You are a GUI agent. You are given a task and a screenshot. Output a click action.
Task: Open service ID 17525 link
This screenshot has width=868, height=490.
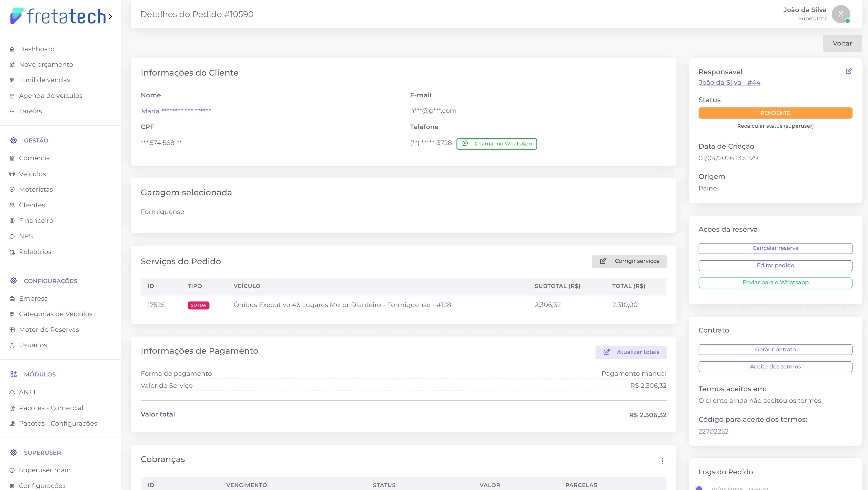pos(156,305)
